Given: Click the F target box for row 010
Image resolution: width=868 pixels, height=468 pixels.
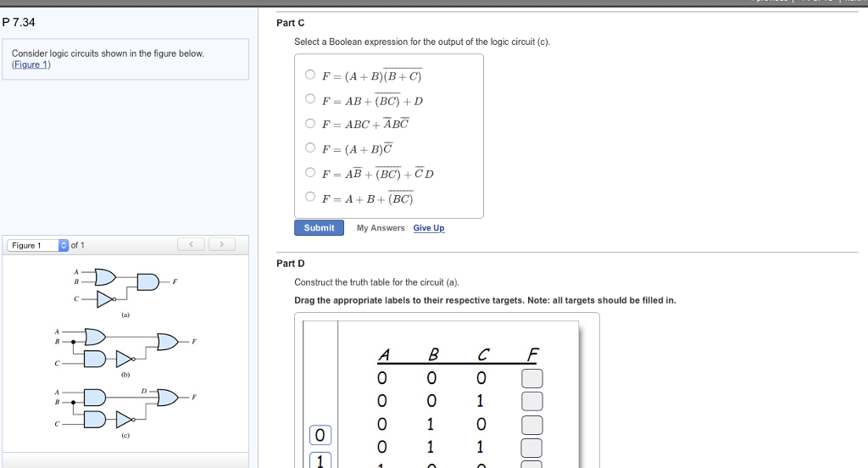Looking at the screenshot, I should pyautogui.click(x=532, y=425).
